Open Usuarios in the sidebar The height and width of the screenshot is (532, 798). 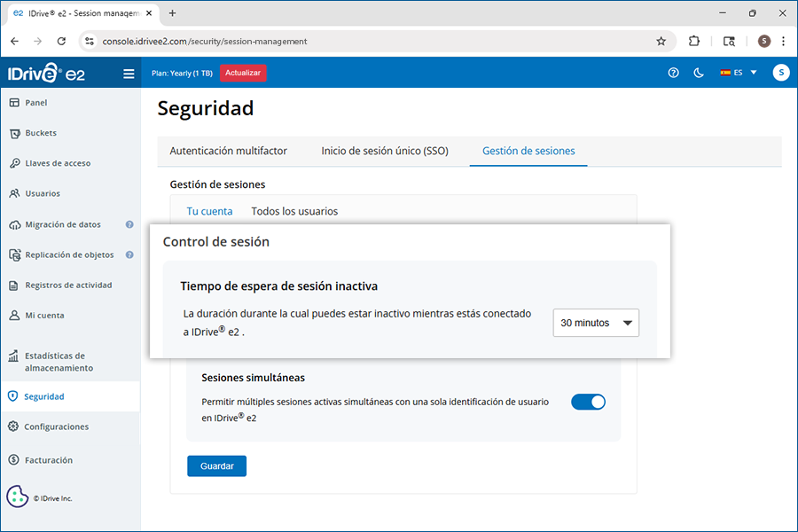[x=43, y=193]
